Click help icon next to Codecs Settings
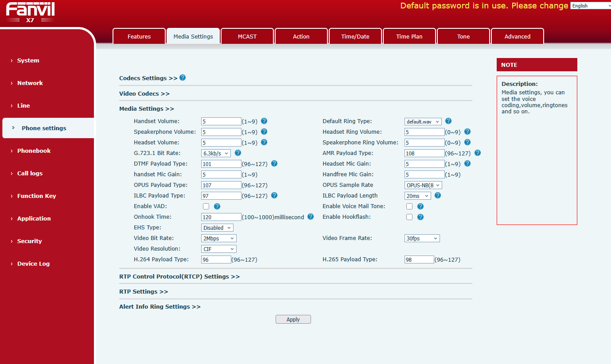Viewport: 611px width, 364px height. 183,77
